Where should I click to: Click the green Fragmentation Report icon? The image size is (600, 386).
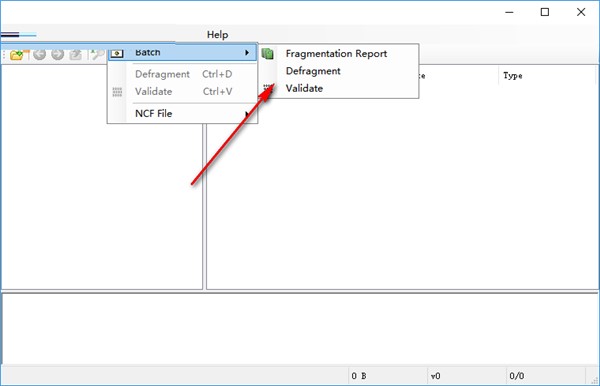point(267,54)
